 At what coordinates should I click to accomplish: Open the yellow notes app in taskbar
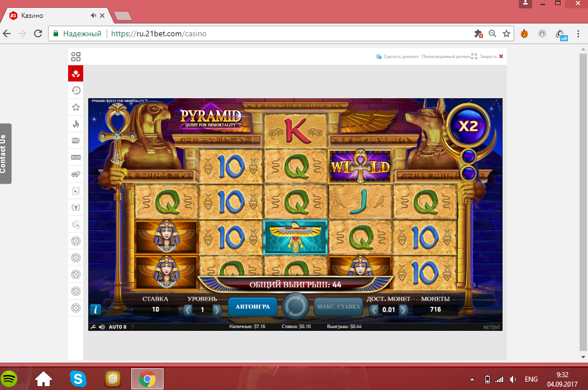click(x=112, y=379)
